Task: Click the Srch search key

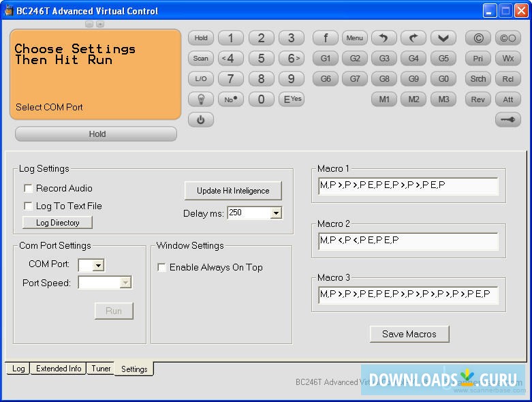Action: tap(478, 79)
